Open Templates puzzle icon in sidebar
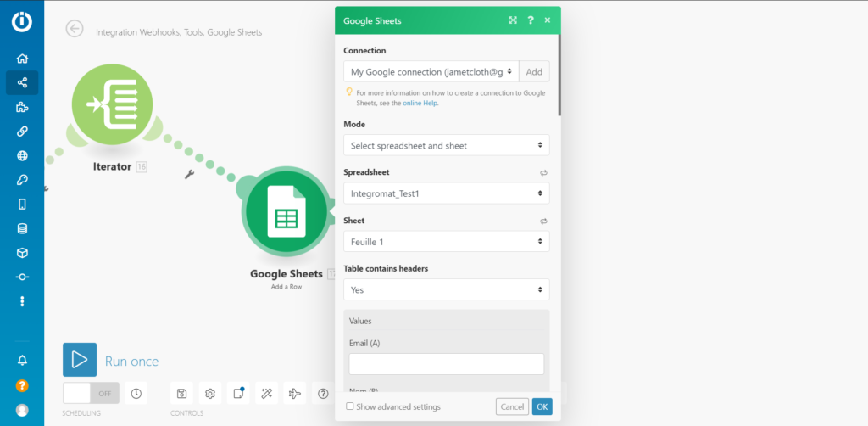 [x=22, y=108]
